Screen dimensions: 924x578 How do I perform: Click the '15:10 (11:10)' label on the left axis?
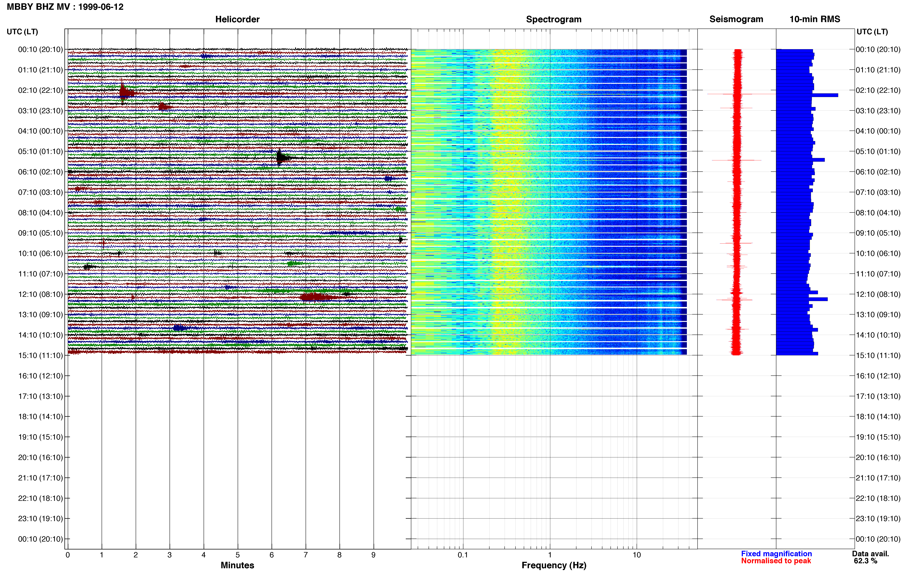coord(41,356)
